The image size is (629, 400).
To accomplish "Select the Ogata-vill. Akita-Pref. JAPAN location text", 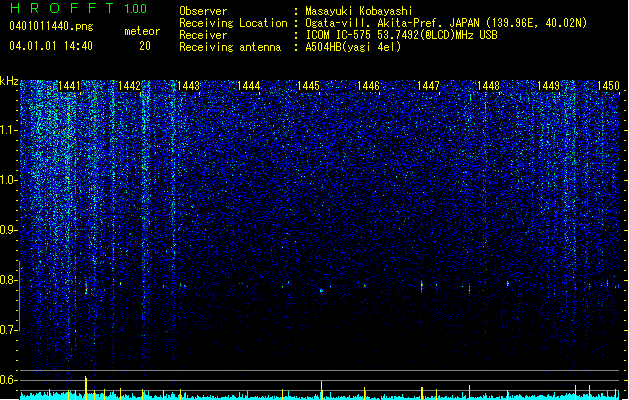I will tap(446, 23).
